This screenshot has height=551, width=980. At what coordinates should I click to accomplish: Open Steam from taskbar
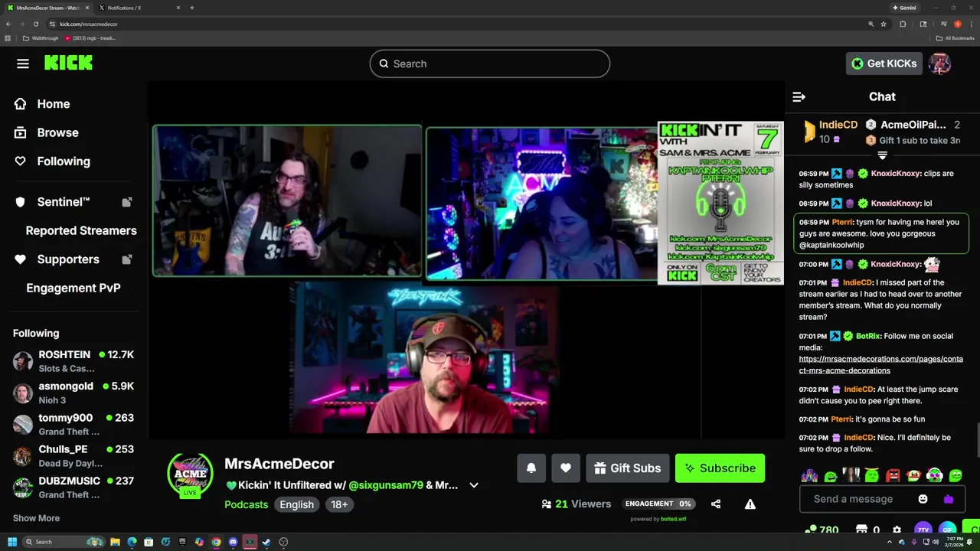click(x=266, y=542)
